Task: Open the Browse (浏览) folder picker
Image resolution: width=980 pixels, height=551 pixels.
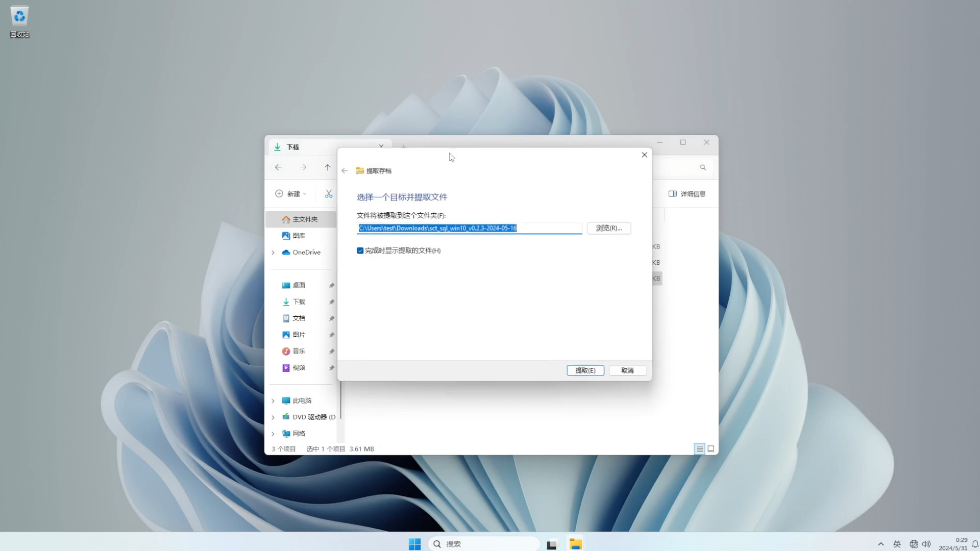Action: [608, 228]
